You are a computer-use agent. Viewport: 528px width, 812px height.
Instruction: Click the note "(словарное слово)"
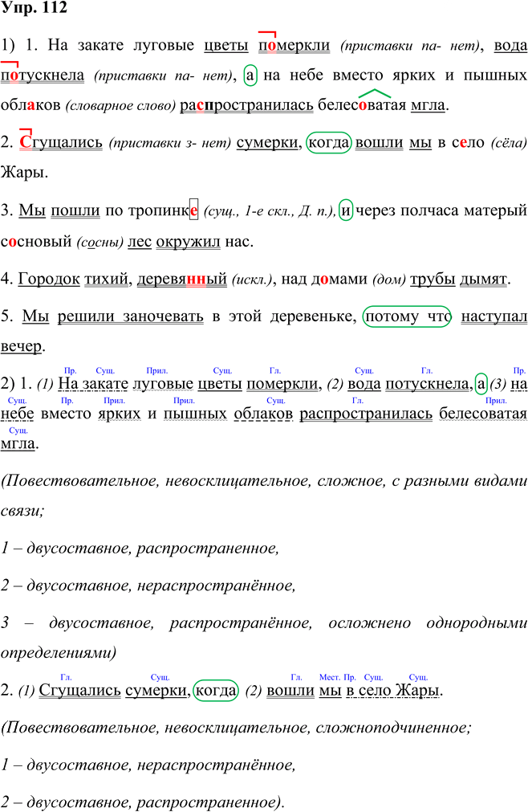(x=121, y=106)
